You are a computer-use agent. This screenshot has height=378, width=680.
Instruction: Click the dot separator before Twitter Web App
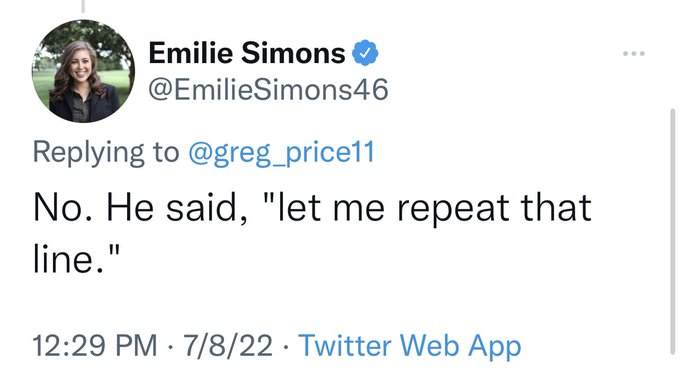click(x=286, y=347)
